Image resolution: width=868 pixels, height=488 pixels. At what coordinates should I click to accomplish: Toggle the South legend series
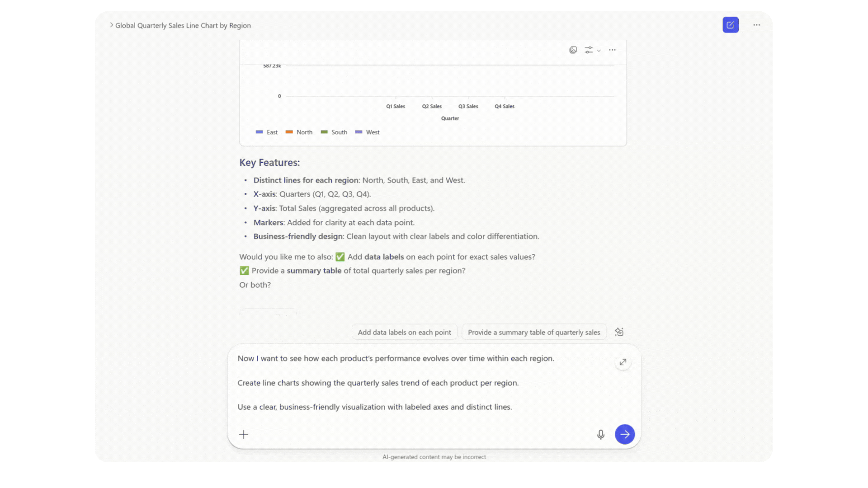click(x=339, y=132)
